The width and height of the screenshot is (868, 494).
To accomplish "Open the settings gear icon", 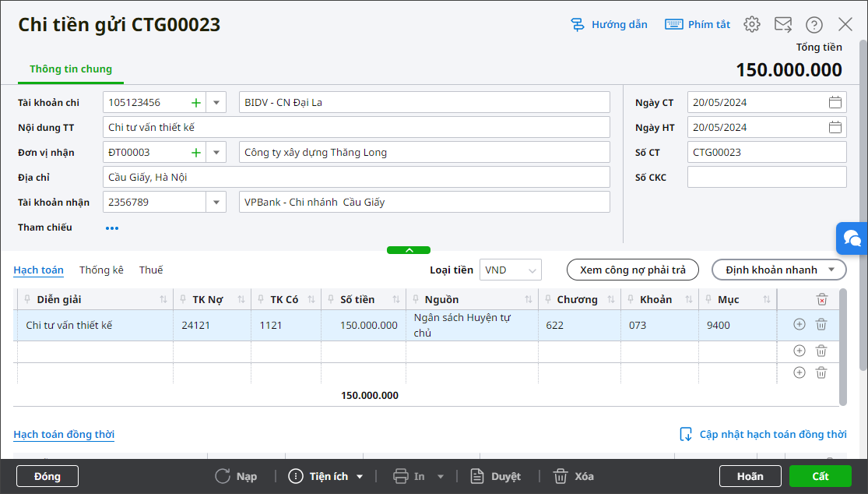I will pos(751,24).
